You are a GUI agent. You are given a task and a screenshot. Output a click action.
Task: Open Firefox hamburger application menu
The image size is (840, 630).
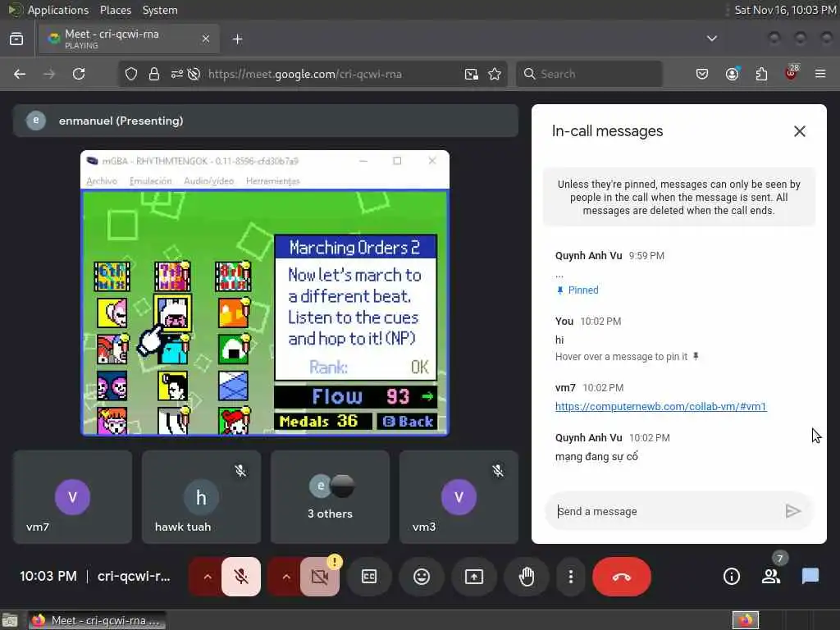(x=820, y=74)
